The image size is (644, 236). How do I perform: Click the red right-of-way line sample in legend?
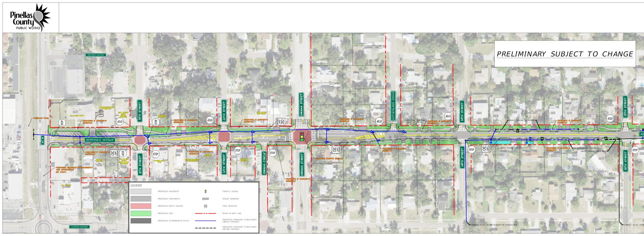point(206,214)
